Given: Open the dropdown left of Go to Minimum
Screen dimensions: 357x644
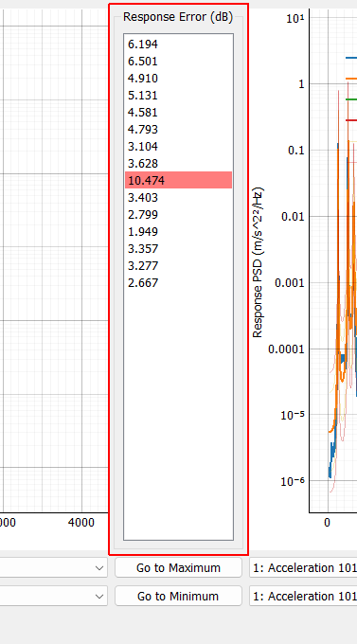Looking at the screenshot, I should 53,596.
